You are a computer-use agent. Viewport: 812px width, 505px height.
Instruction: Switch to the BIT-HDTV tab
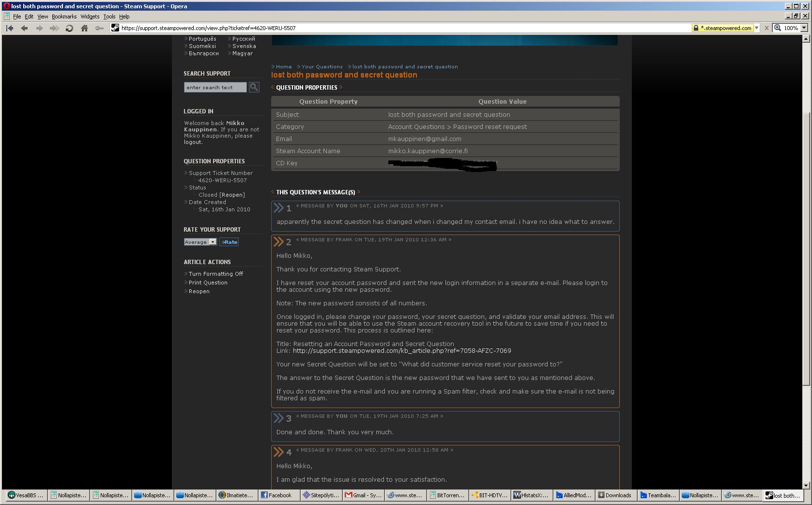click(489, 495)
